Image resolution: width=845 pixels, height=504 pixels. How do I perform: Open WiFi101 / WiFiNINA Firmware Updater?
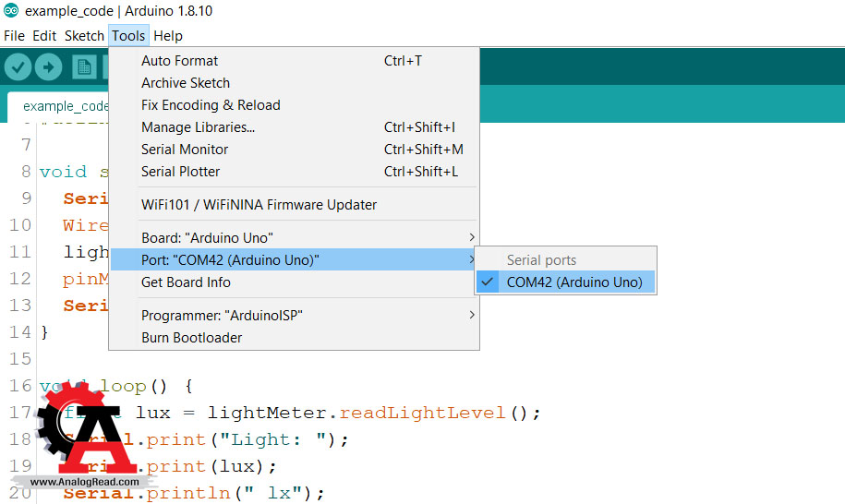[295, 205]
